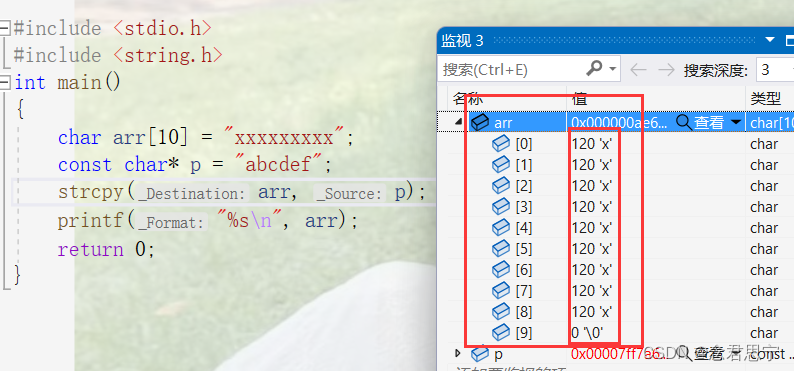
Task: Collapse the #include region fold marker
Action: click(5, 28)
